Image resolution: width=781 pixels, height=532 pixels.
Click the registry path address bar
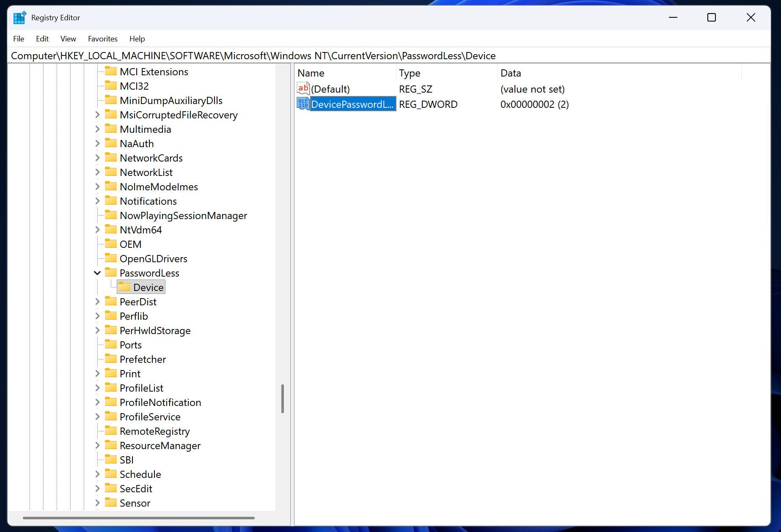pyautogui.click(x=389, y=56)
